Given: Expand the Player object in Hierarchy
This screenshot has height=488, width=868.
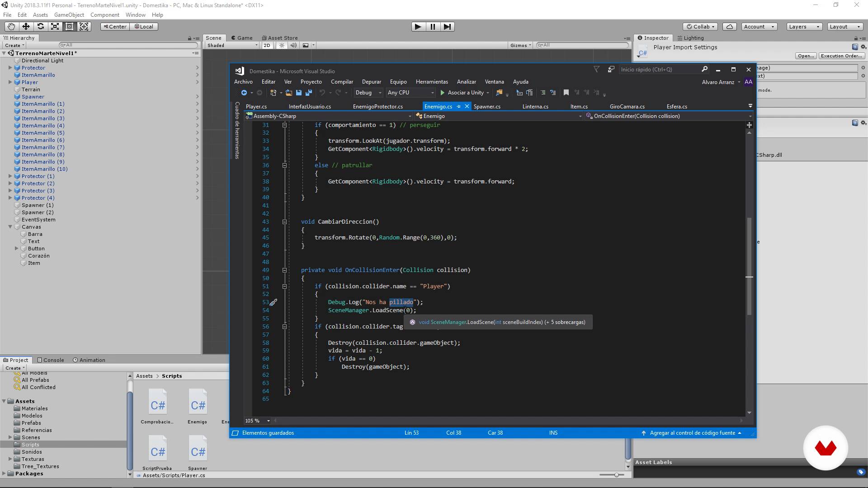Looking at the screenshot, I should coord(10,82).
